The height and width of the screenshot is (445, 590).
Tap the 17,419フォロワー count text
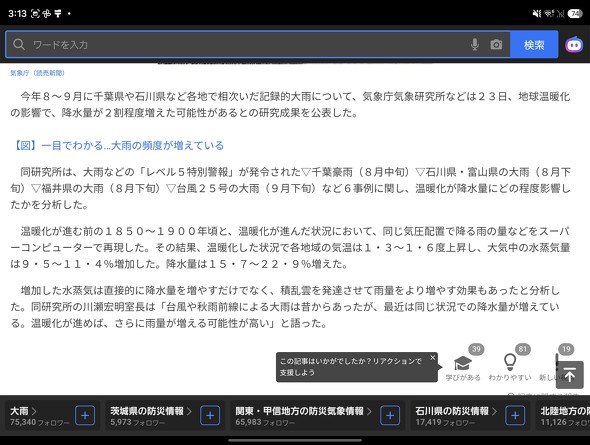point(445,422)
